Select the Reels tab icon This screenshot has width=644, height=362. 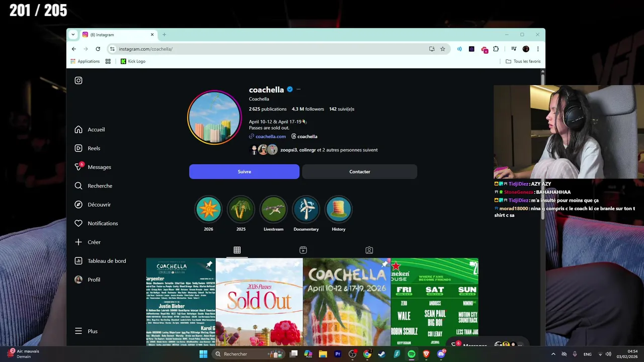[303, 250]
